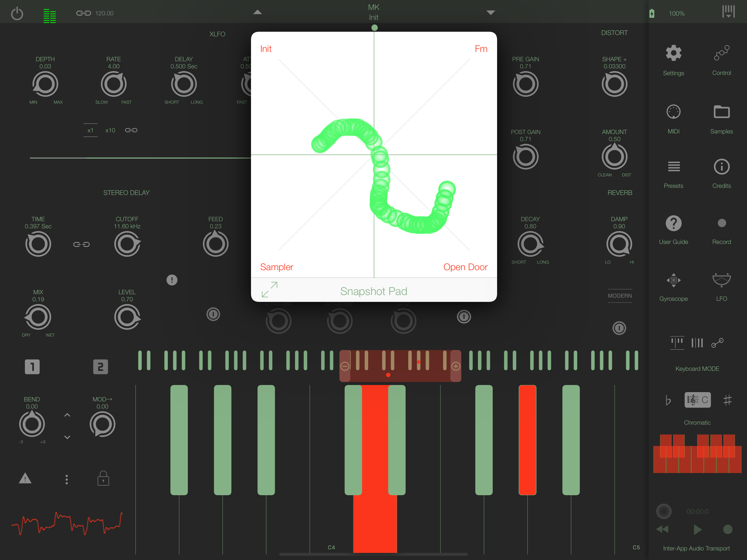Click the BEND knob
Screen dimensions: 747x560
pyautogui.click(x=32, y=424)
